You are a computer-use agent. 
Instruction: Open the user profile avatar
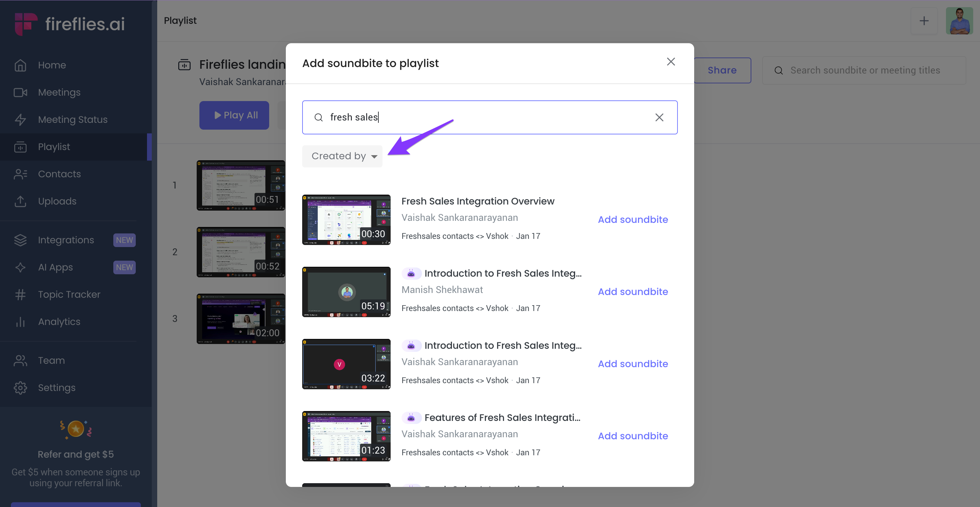(959, 21)
